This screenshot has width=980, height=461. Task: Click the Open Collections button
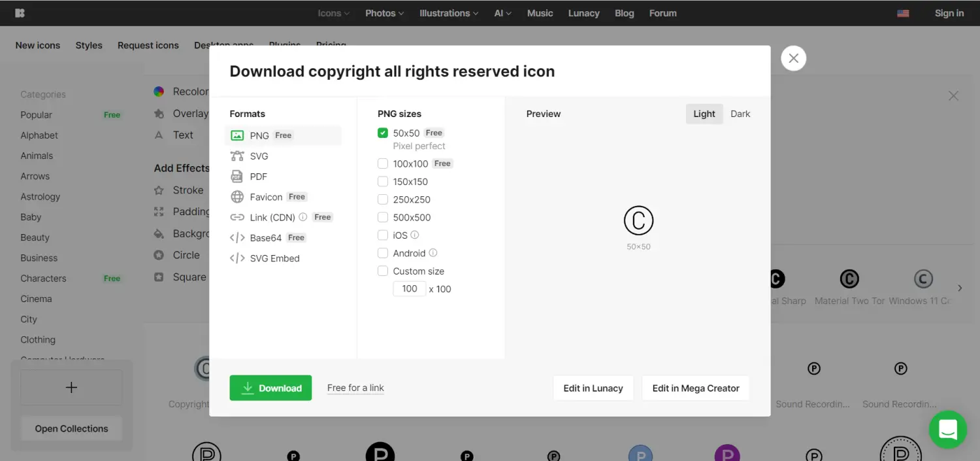point(71,428)
